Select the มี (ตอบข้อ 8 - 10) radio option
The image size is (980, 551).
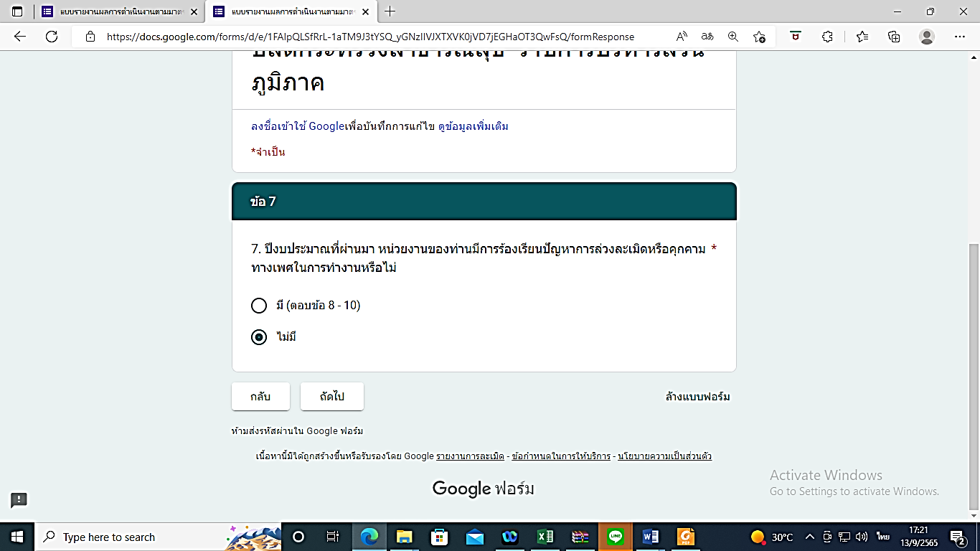click(259, 306)
